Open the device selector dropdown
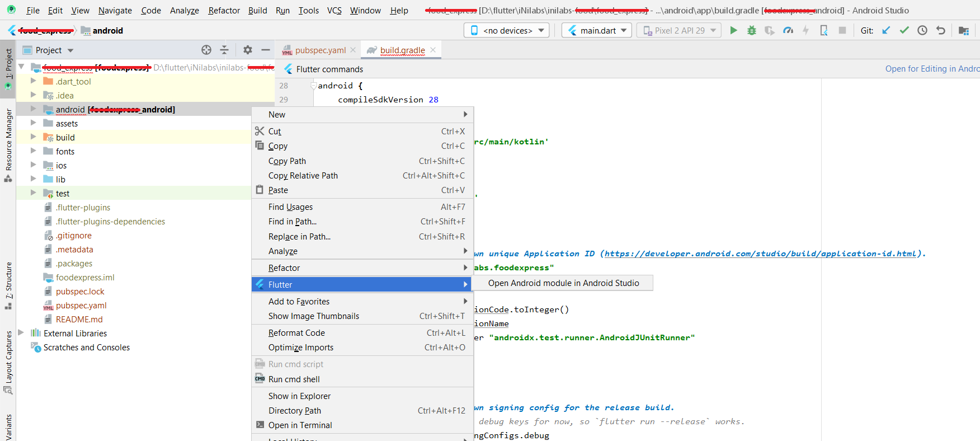980x441 pixels. click(x=506, y=30)
